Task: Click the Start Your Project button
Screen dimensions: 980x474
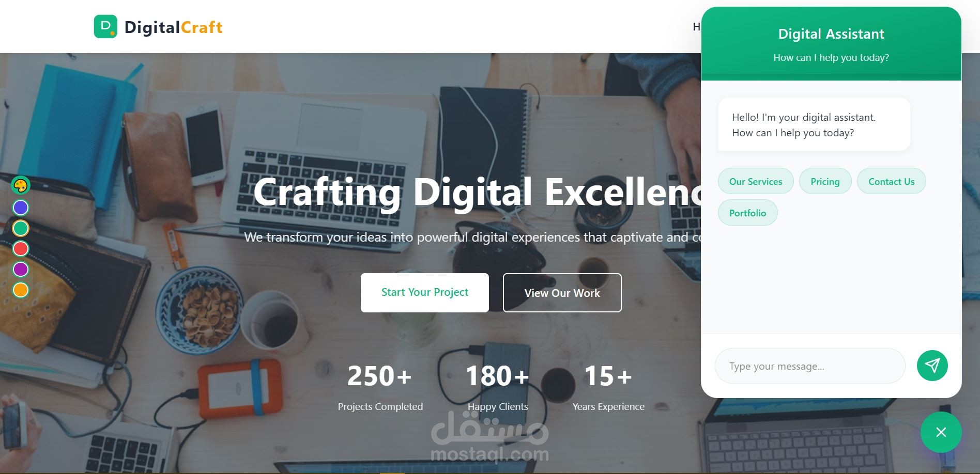Action: coord(425,293)
